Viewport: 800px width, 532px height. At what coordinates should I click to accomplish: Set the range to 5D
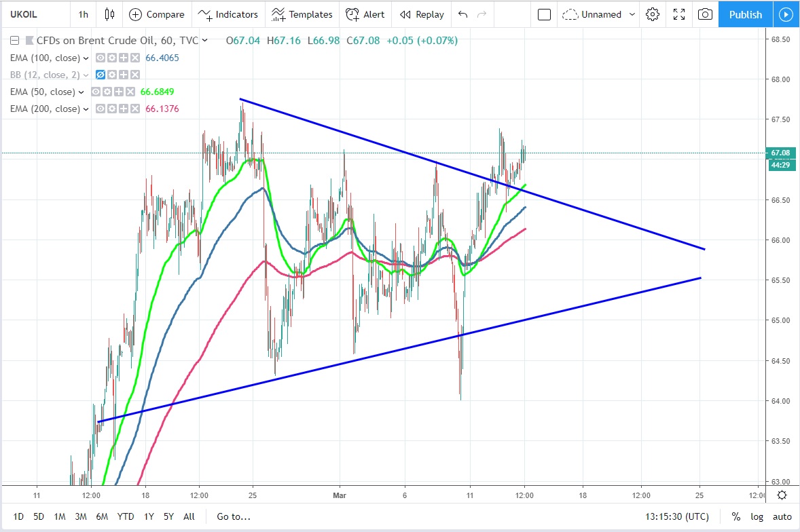(39, 516)
